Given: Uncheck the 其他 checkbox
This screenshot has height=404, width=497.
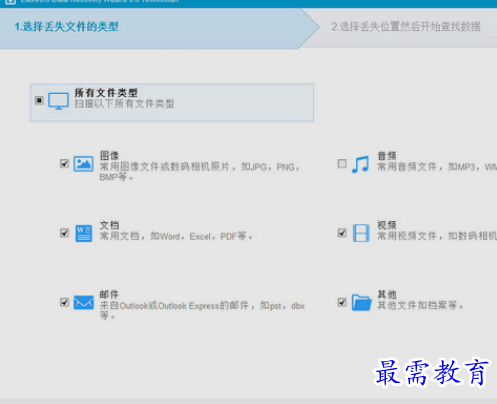Looking at the screenshot, I should tap(342, 302).
